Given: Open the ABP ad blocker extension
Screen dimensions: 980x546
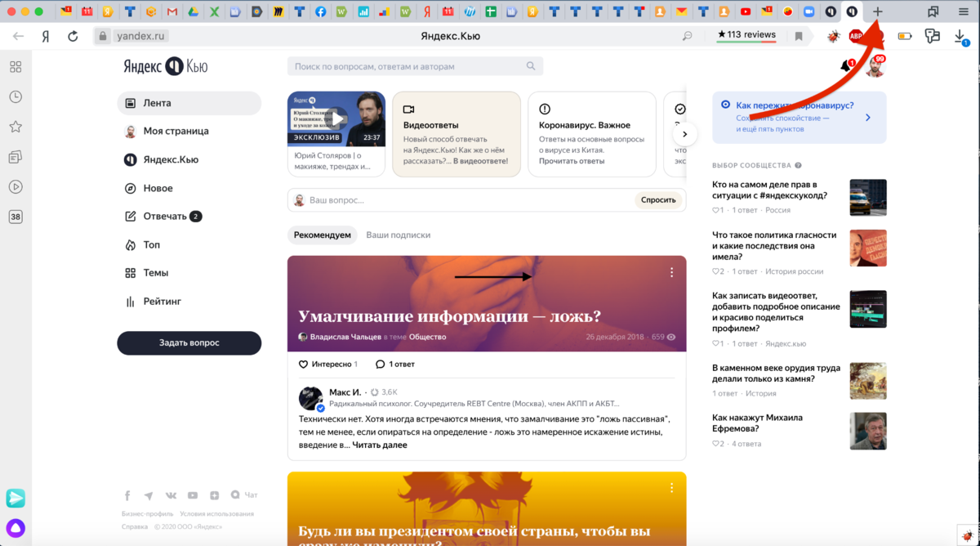Looking at the screenshot, I should pos(856,36).
